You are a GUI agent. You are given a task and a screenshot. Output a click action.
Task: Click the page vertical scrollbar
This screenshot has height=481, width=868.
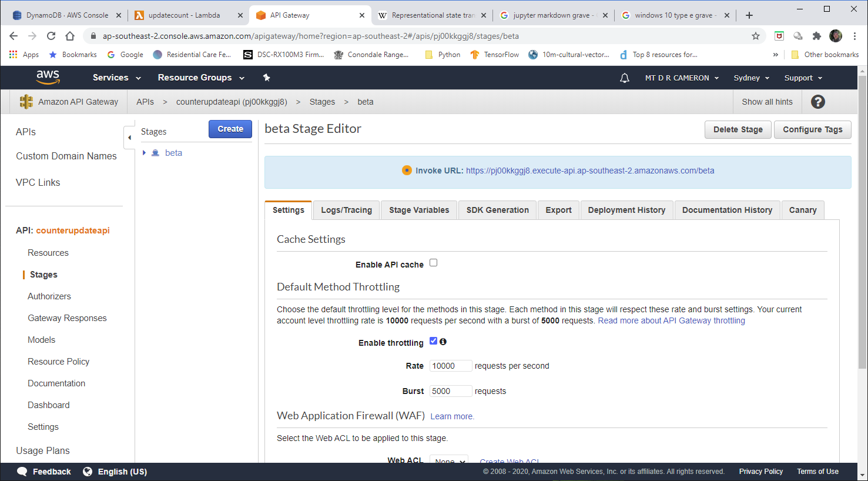tap(862, 222)
